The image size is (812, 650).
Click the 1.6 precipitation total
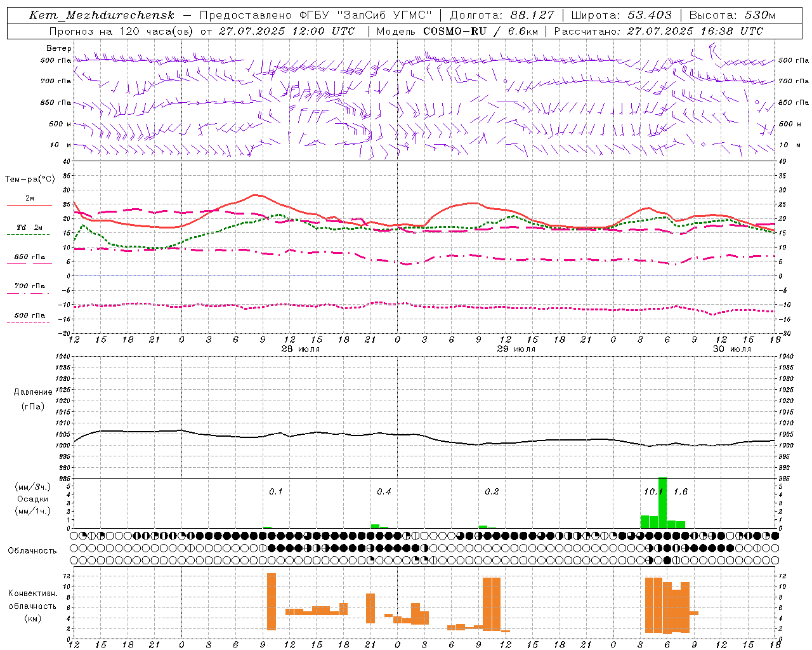[681, 491]
